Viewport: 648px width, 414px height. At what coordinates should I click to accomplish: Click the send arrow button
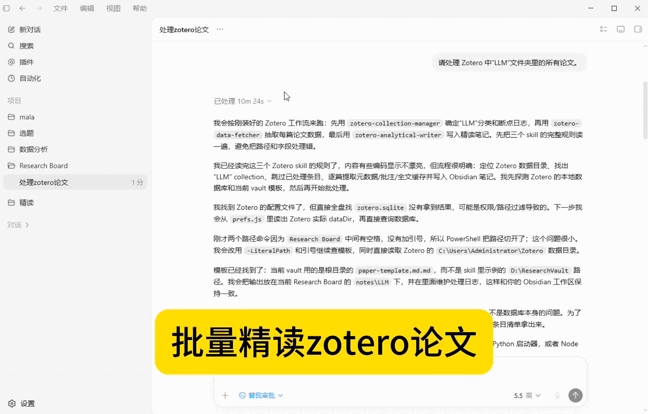pyautogui.click(x=575, y=395)
